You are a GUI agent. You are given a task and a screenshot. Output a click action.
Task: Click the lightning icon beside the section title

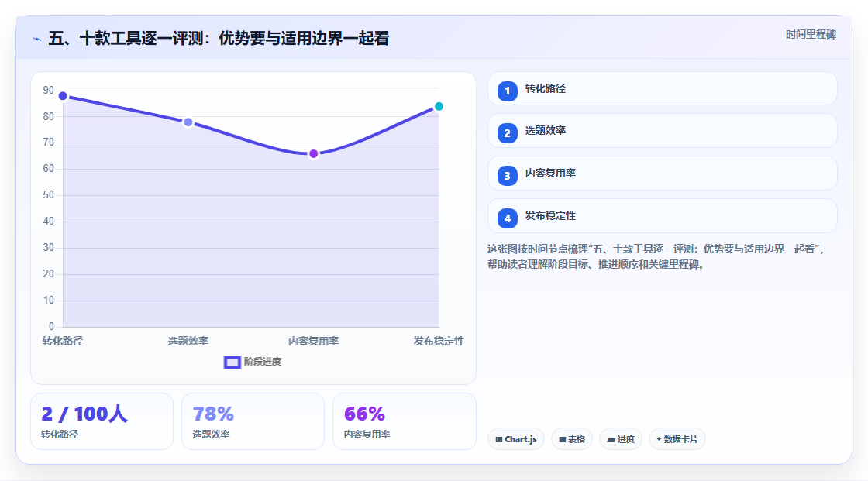(37, 39)
